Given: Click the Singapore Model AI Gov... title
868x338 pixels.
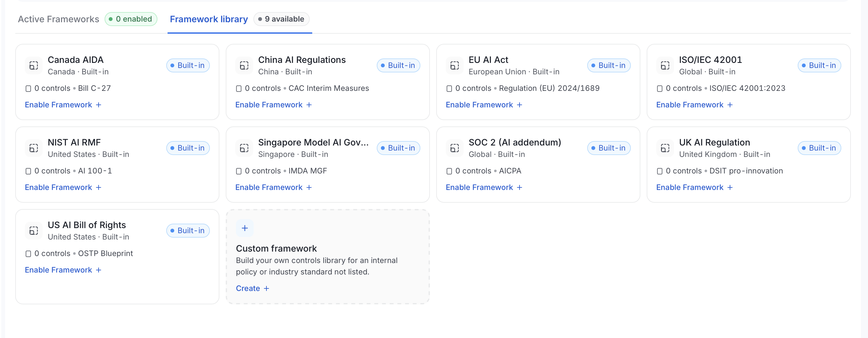Looking at the screenshot, I should (x=313, y=142).
